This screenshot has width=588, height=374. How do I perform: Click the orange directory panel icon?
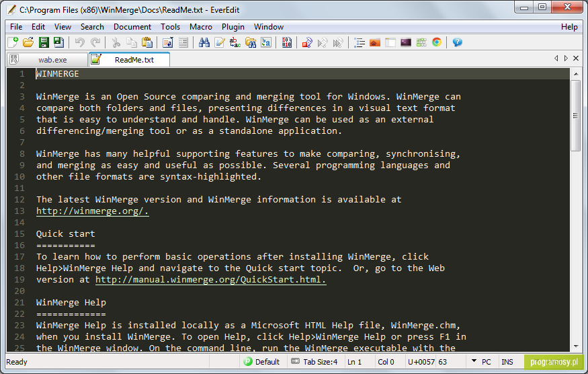(x=374, y=42)
